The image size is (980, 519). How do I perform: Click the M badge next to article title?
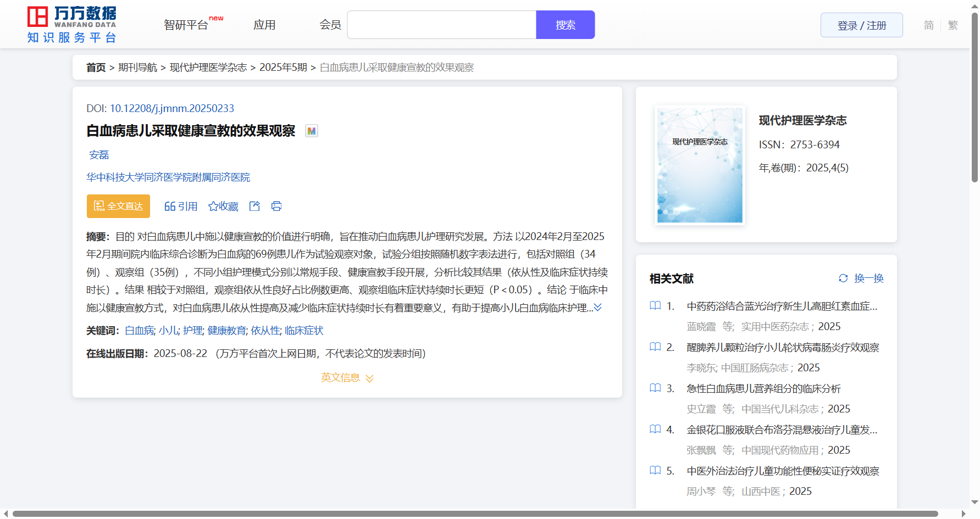tap(312, 131)
